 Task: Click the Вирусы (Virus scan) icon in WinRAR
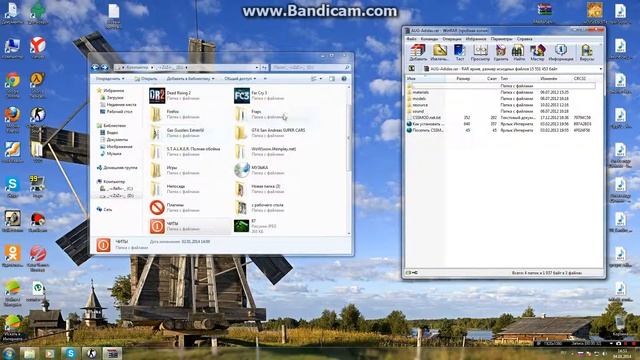587,53
